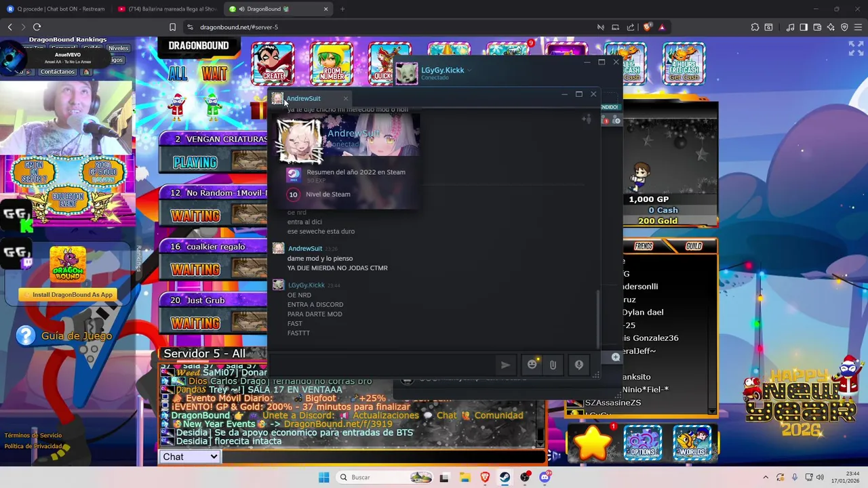The image size is (868, 488).
Task: Open the Room Number icon
Action: pos(332,62)
